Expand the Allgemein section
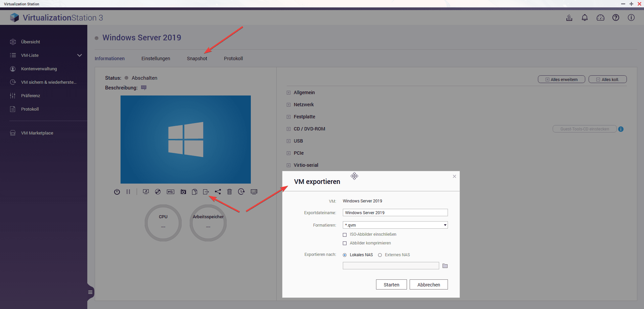The height and width of the screenshot is (309, 644). (x=288, y=92)
